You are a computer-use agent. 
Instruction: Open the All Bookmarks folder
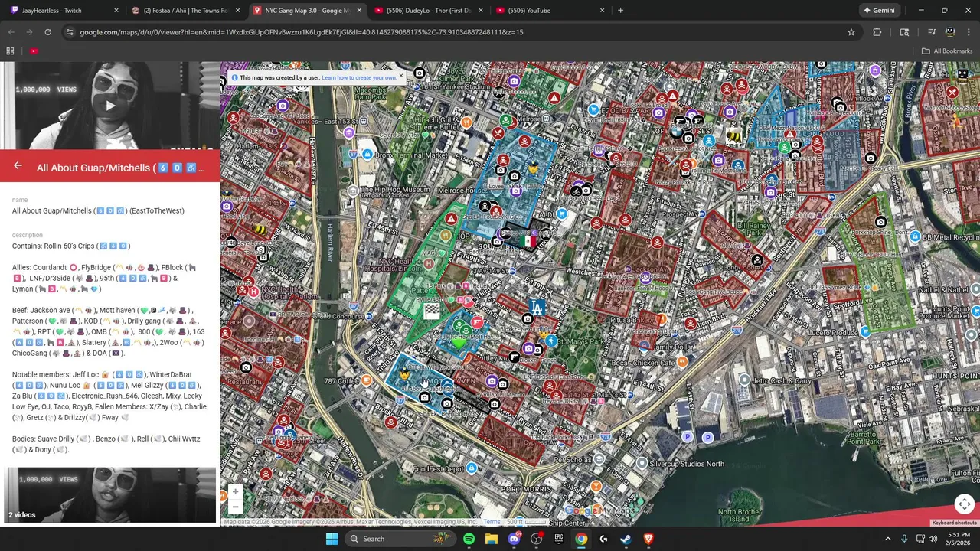[x=947, y=51]
